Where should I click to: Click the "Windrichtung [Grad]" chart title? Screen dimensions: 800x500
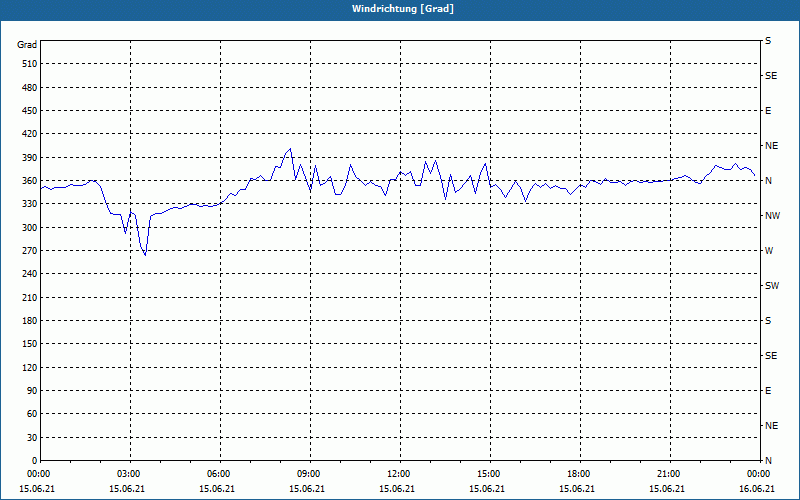403,9
